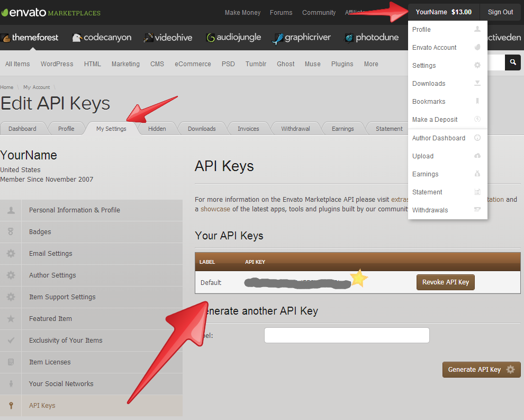The width and height of the screenshot is (524, 420).
Task: Click the Sign Out button
Action: [x=500, y=12]
